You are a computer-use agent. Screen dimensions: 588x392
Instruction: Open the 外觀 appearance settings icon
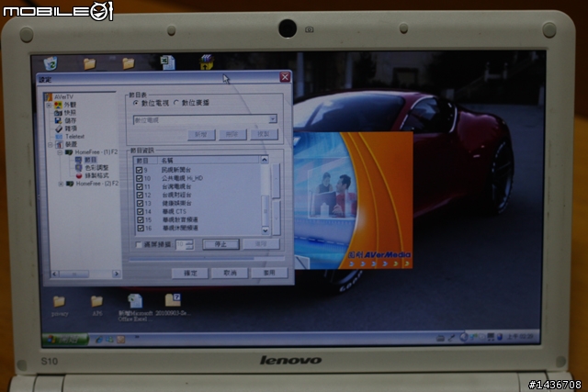tap(58, 105)
